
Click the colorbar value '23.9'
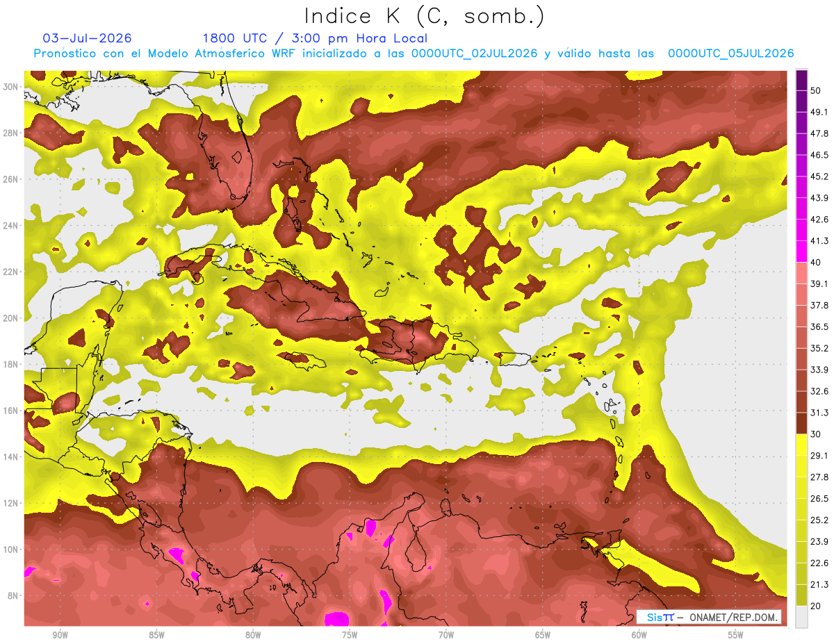tap(819, 541)
